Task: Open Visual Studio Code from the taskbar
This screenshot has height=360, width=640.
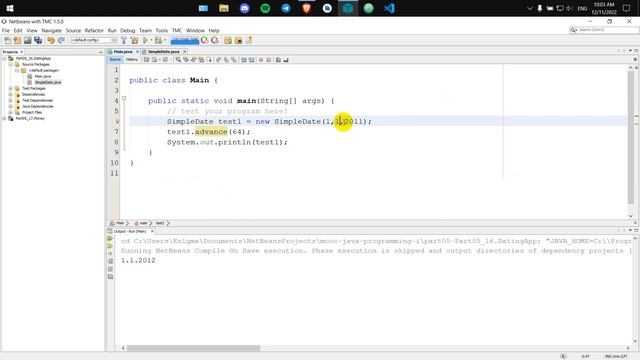Action: tap(389, 8)
